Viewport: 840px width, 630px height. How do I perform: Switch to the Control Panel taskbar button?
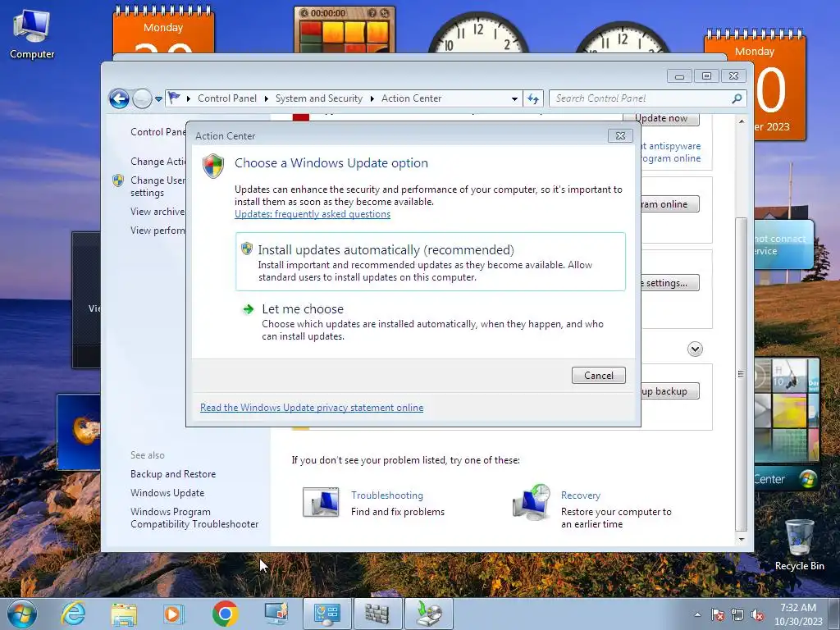[326, 614]
